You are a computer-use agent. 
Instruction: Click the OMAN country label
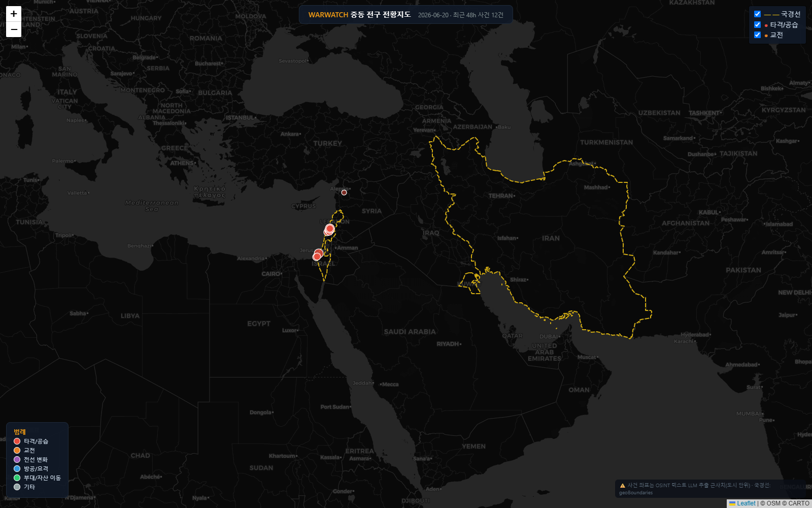coord(579,390)
